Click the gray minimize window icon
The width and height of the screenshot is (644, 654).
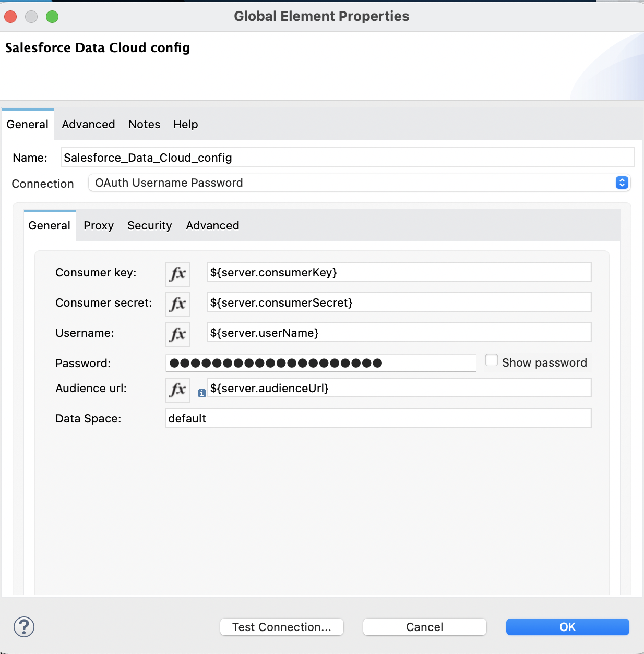coord(31,16)
